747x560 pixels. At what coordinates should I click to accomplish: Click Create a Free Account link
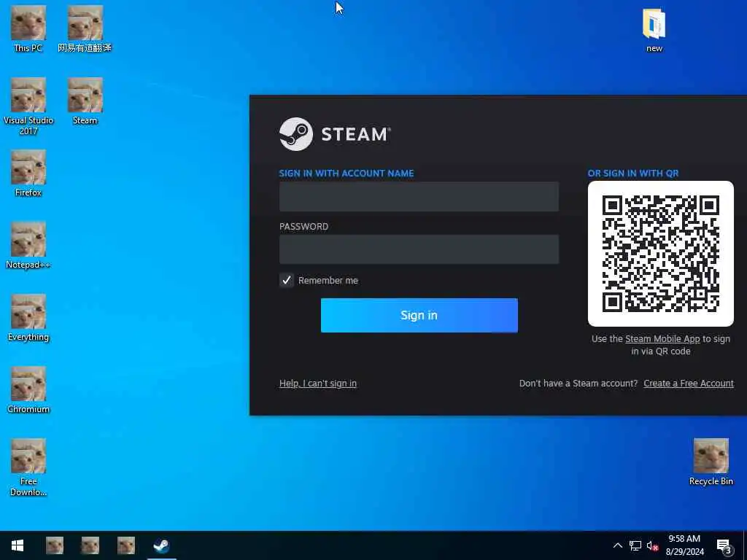pos(689,384)
